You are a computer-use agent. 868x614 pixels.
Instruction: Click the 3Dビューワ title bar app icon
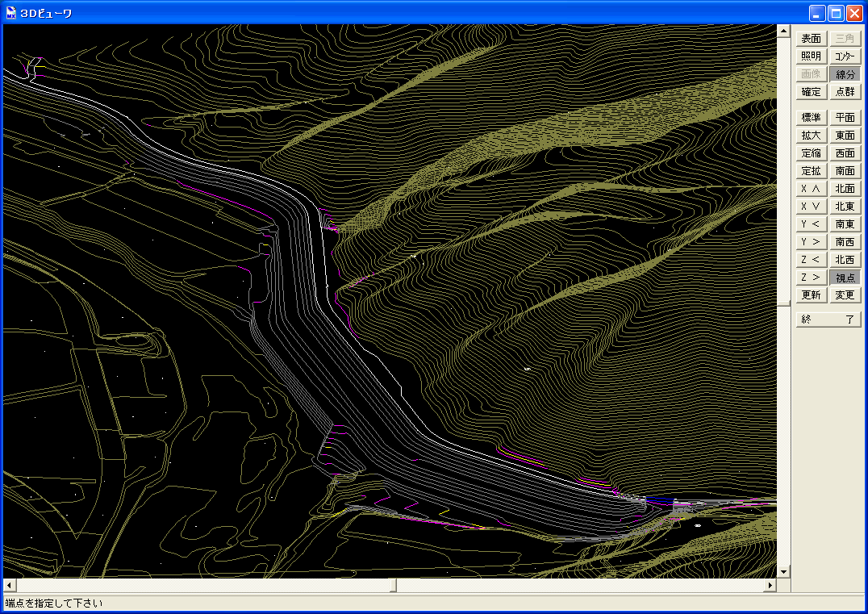(x=10, y=13)
